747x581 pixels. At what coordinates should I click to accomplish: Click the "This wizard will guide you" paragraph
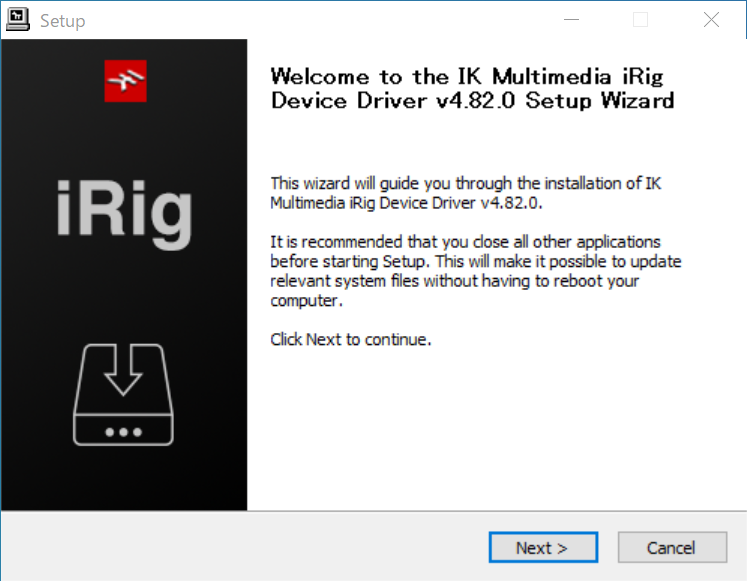click(x=465, y=193)
